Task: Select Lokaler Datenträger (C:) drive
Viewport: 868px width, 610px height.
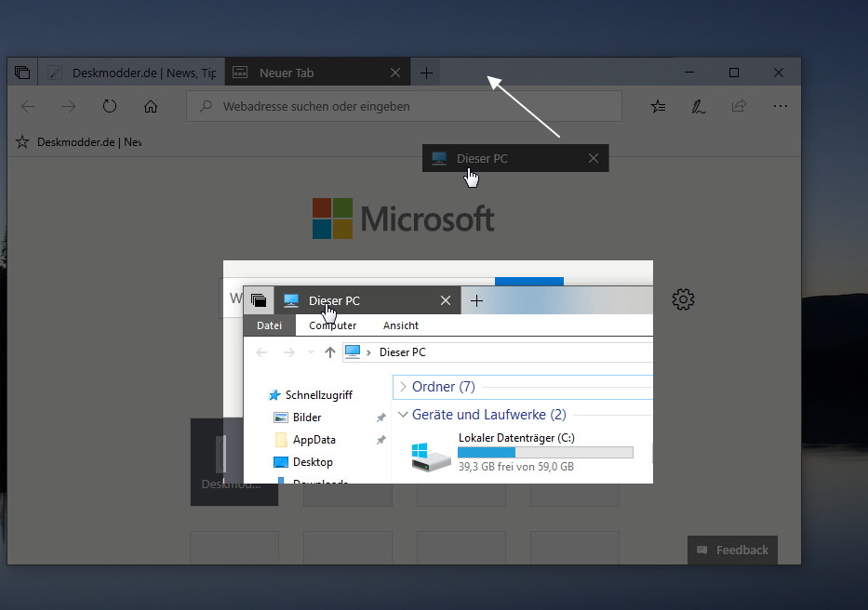Action: [523, 452]
